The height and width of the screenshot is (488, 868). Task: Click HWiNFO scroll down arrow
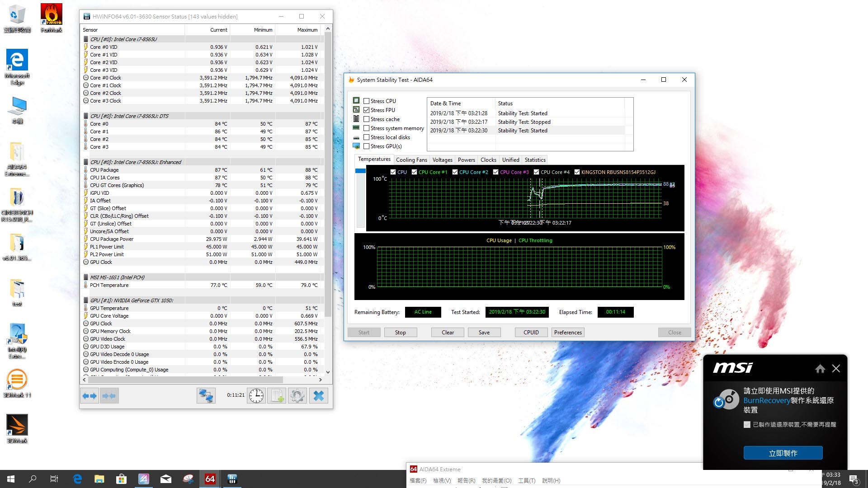[x=328, y=372]
